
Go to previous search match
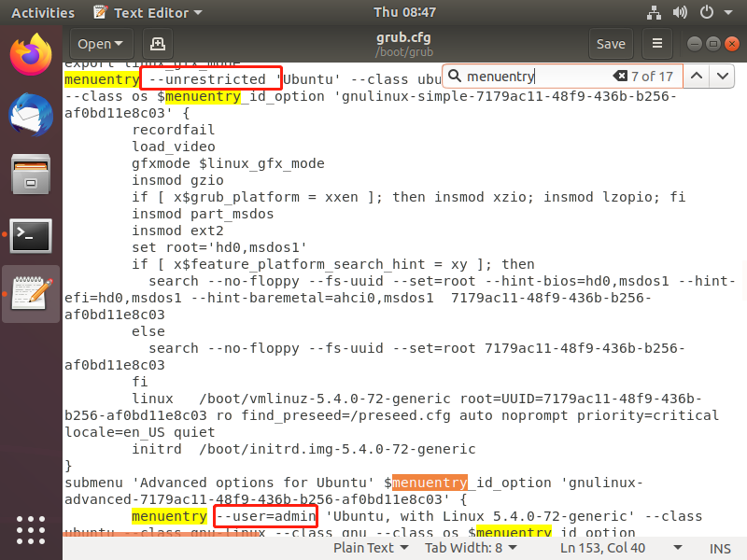click(x=697, y=76)
